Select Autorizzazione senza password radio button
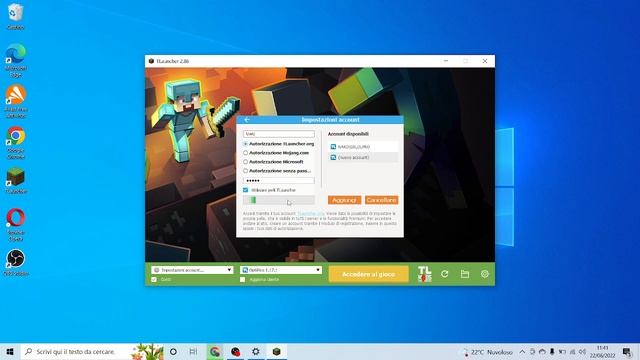The image size is (640, 360). tap(245, 171)
